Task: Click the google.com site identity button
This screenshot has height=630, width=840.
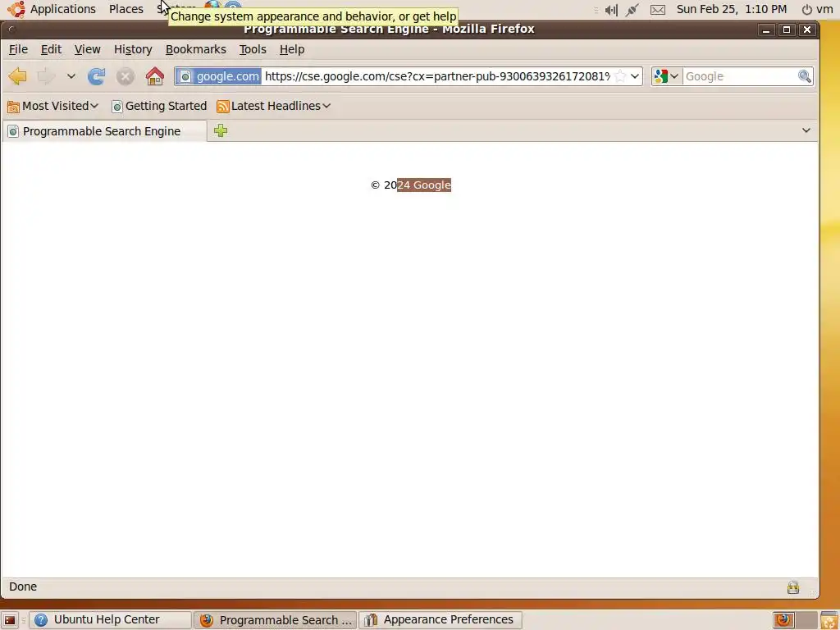Action: tap(218, 76)
